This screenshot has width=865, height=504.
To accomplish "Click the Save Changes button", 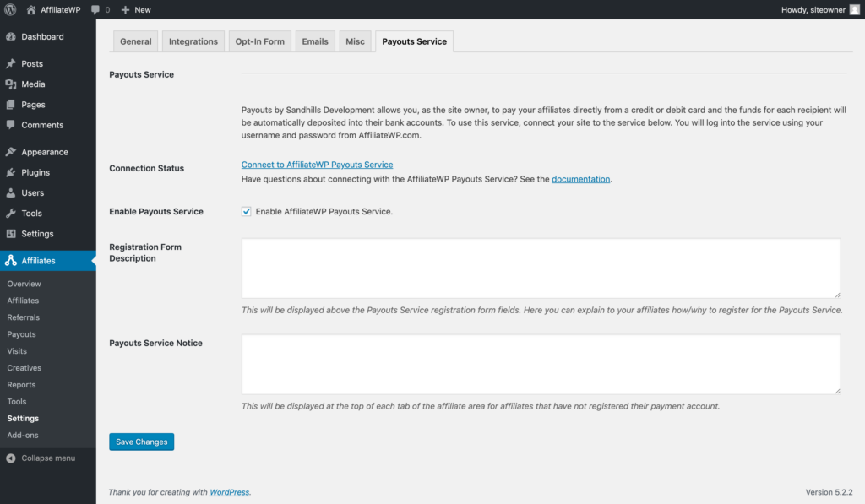I will tap(142, 442).
